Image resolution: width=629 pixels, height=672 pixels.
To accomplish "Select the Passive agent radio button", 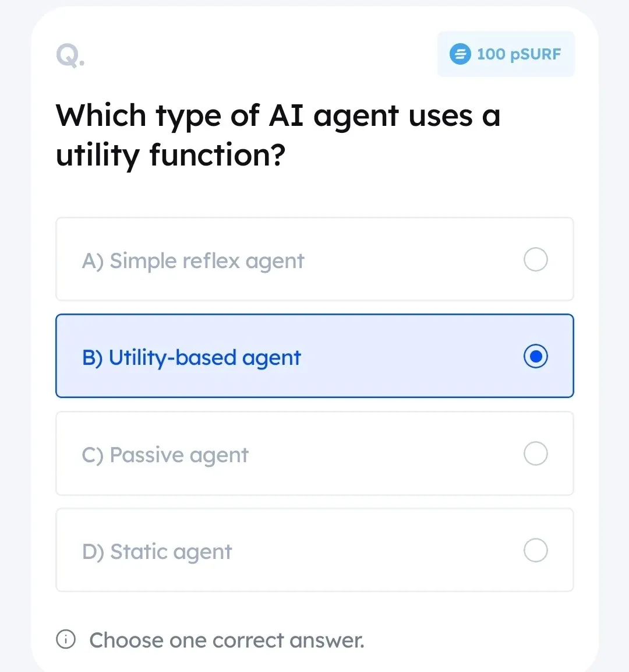I will 535,453.
